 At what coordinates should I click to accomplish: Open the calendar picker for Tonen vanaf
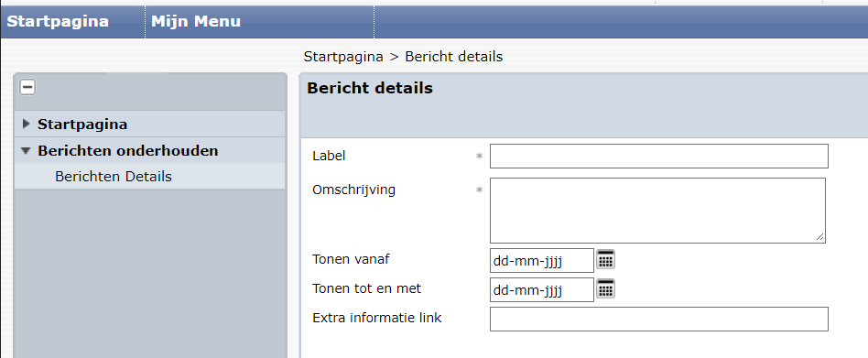point(605,259)
